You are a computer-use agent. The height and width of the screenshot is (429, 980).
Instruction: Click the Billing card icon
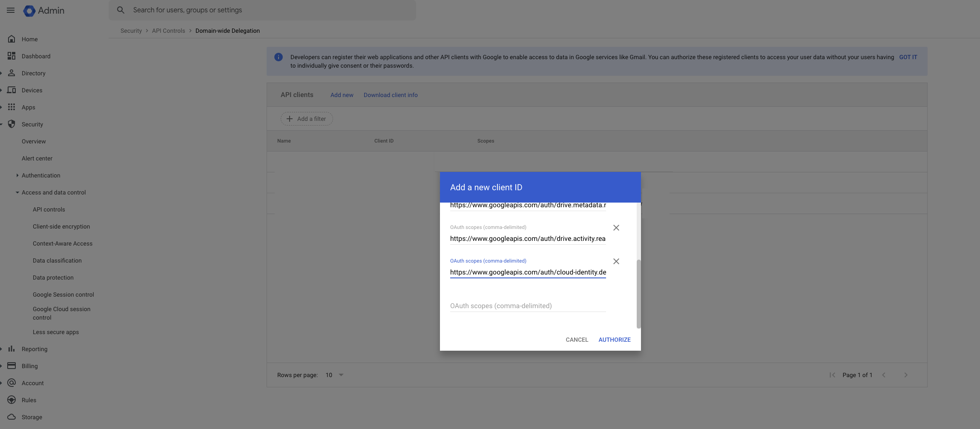coord(11,366)
